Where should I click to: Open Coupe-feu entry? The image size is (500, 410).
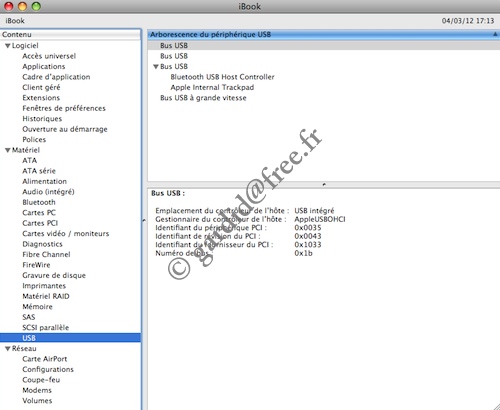[x=41, y=380]
